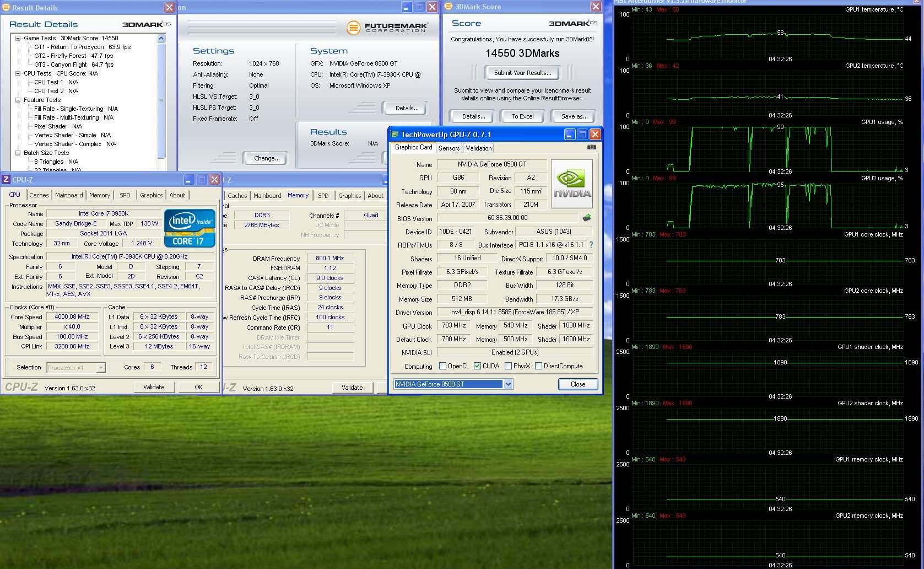Click the GPU-Z Name field value
The image size is (924, 569).
(x=491, y=164)
